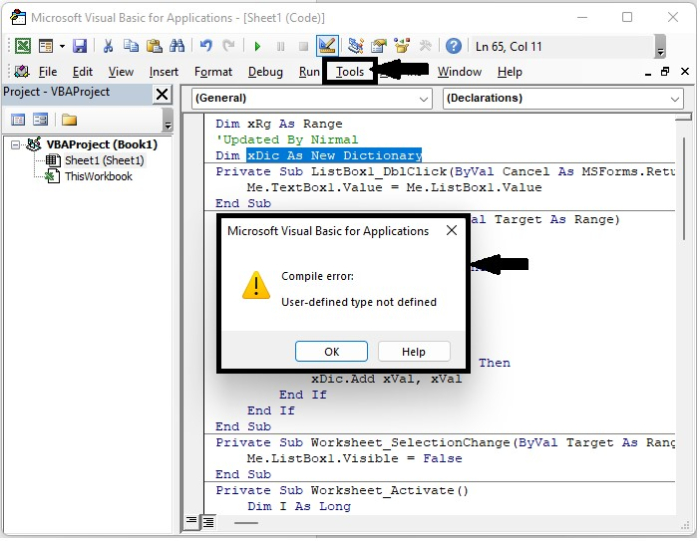Click the 'Dim I As Long' code line

(299, 506)
